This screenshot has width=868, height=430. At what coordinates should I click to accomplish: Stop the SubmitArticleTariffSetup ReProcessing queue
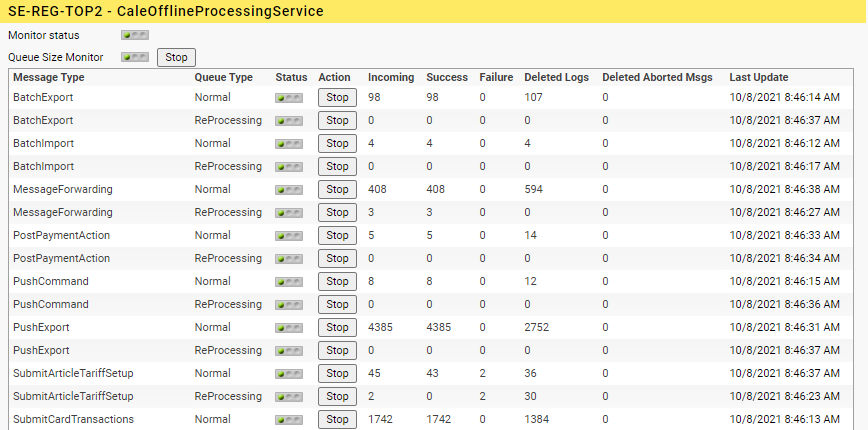coord(337,397)
